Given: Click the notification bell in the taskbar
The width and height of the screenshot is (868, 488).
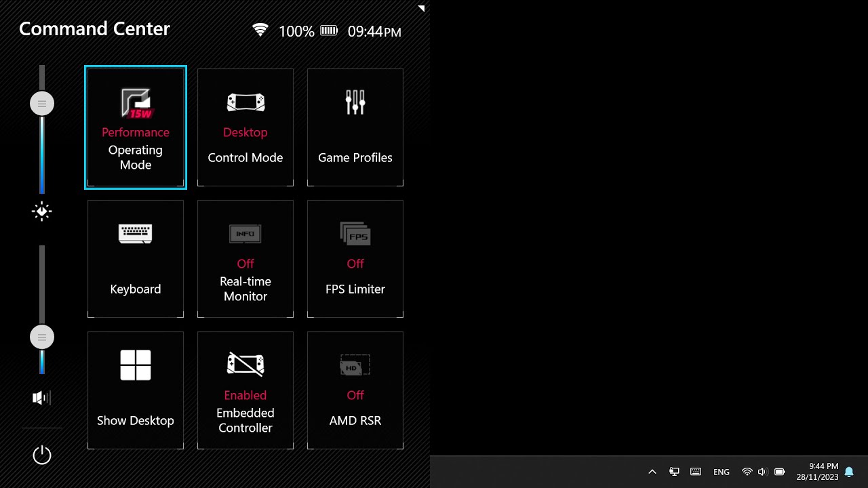Looking at the screenshot, I should click(849, 471).
